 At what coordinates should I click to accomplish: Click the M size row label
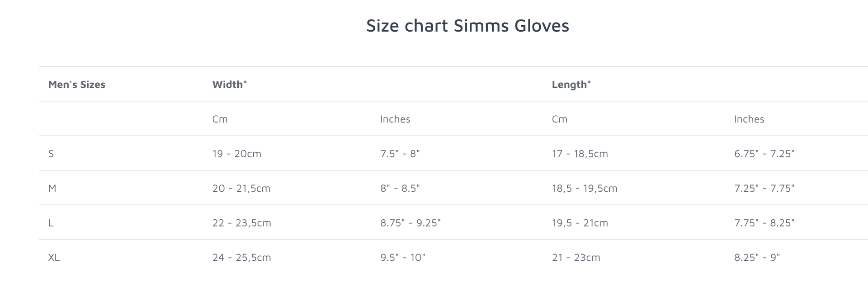pos(52,188)
